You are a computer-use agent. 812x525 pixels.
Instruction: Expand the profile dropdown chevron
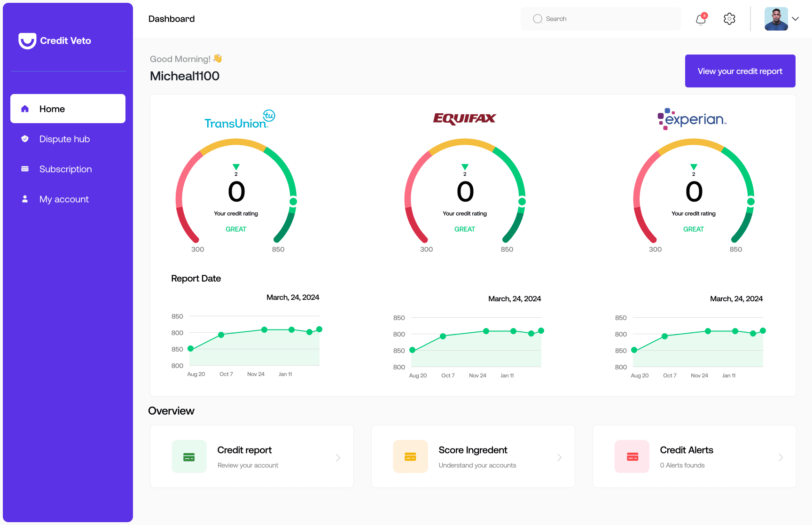tap(795, 19)
